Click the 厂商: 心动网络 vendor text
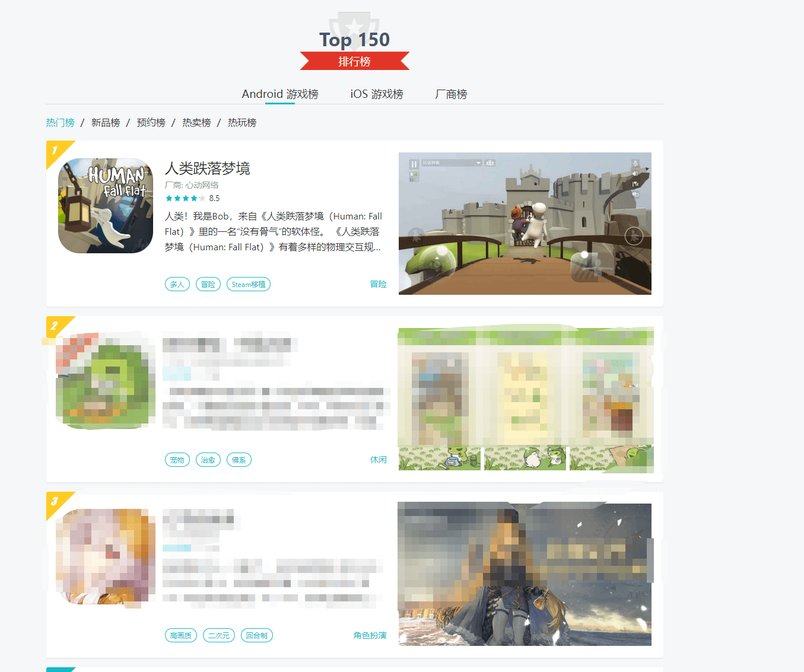The height and width of the screenshot is (672, 804). pyautogui.click(x=192, y=185)
